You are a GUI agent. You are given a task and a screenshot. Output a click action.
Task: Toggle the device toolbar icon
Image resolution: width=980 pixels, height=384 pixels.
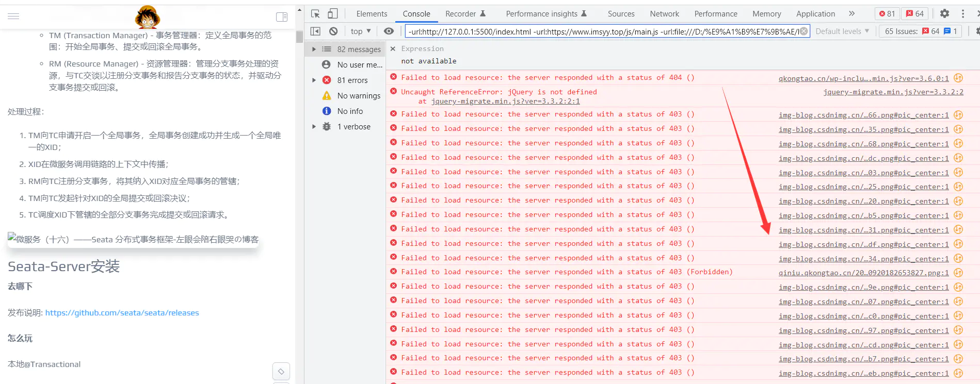click(x=333, y=14)
